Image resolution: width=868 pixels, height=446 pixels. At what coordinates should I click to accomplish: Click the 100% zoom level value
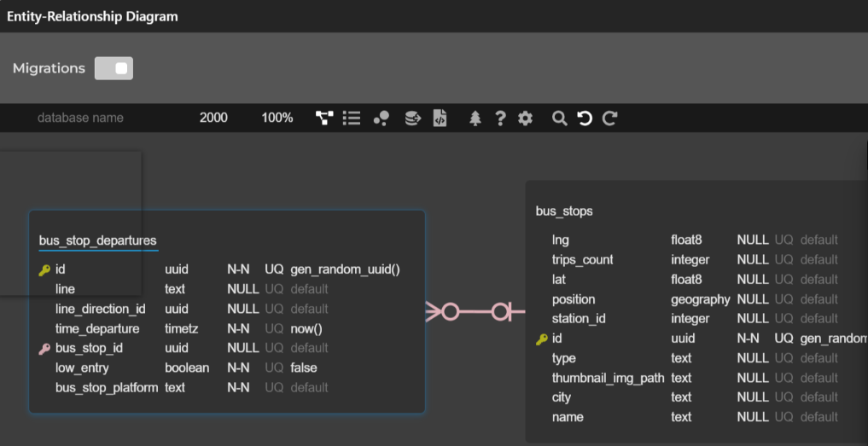point(277,118)
